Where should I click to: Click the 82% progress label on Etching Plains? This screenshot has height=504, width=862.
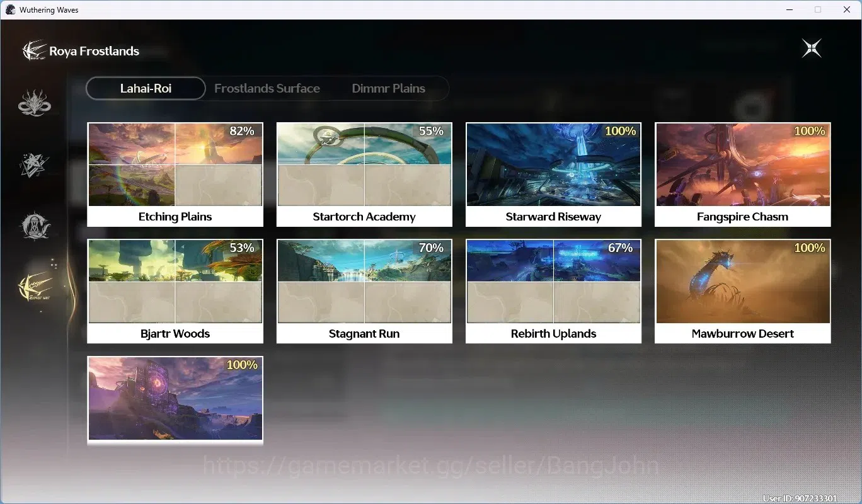pyautogui.click(x=242, y=131)
